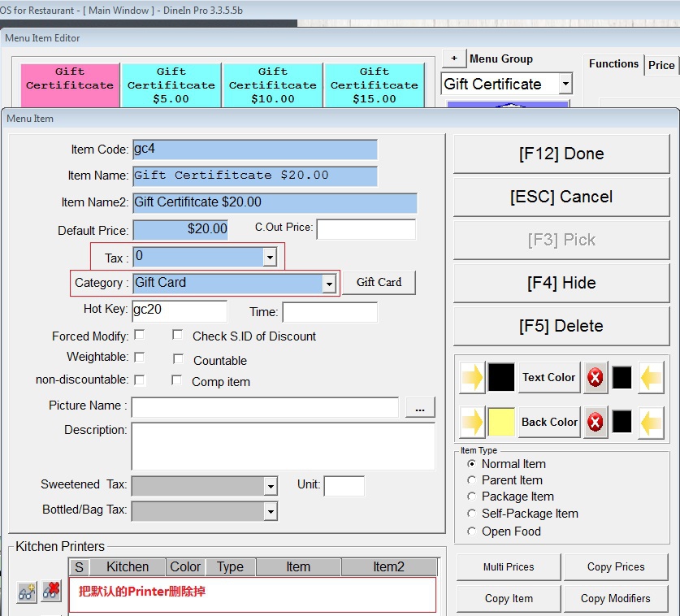Open Menu Group dropdown showing Gift Certificate
The width and height of the screenshot is (680, 616).
click(565, 83)
